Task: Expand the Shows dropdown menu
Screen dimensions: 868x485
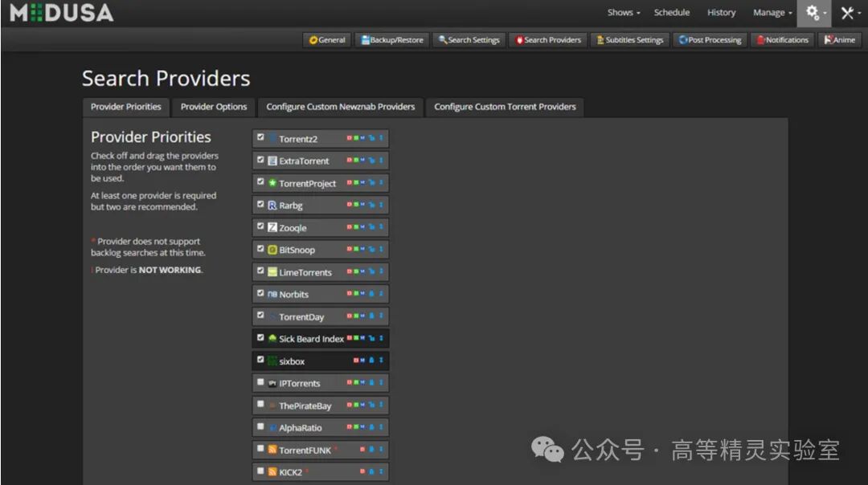Action: (624, 12)
